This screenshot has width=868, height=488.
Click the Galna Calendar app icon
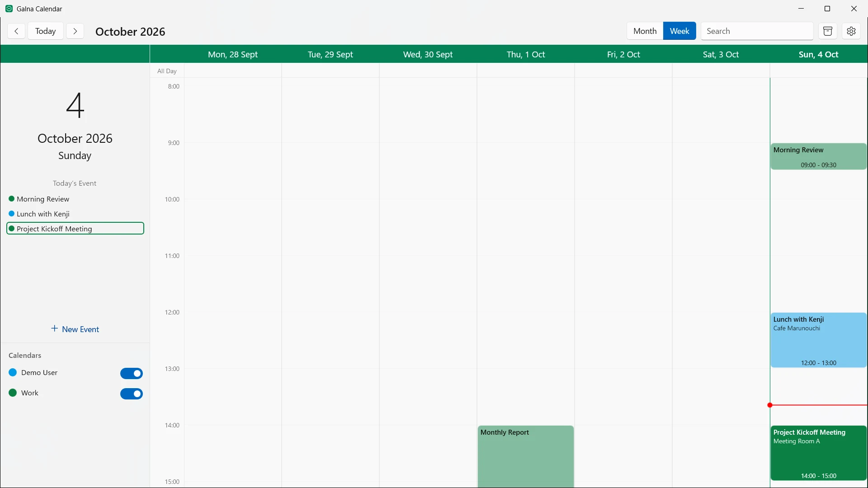coord(9,9)
